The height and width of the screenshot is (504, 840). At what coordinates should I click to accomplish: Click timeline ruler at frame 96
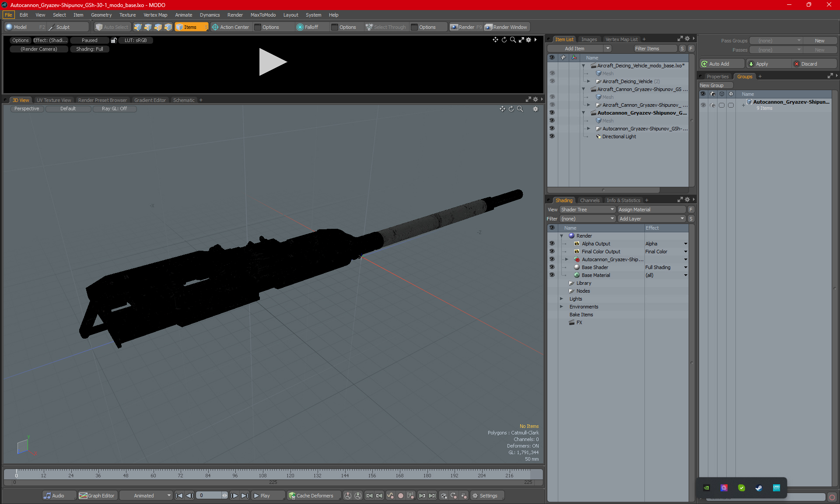(235, 475)
